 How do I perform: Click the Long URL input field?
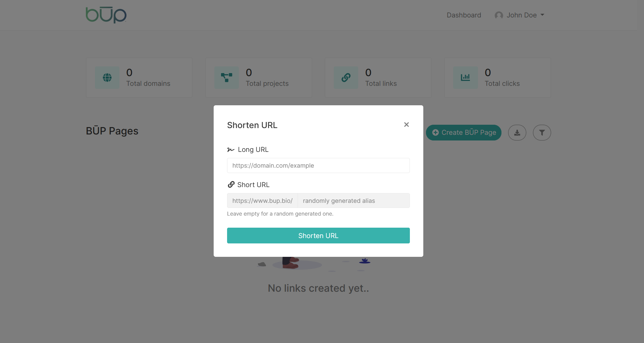coord(318,166)
